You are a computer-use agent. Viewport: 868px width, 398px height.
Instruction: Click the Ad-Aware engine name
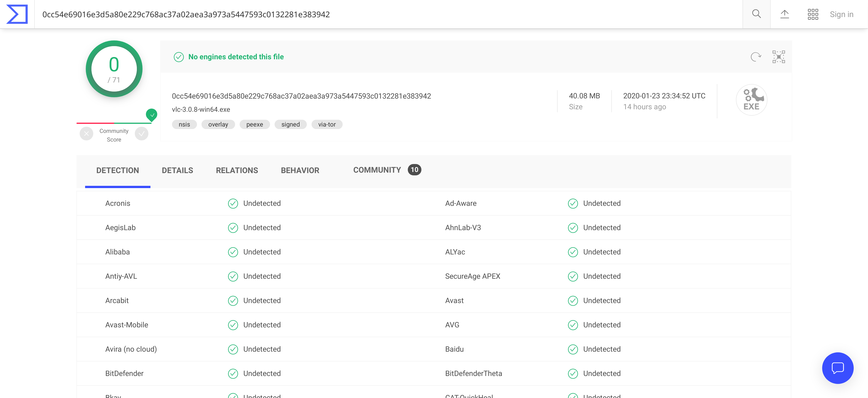point(461,203)
